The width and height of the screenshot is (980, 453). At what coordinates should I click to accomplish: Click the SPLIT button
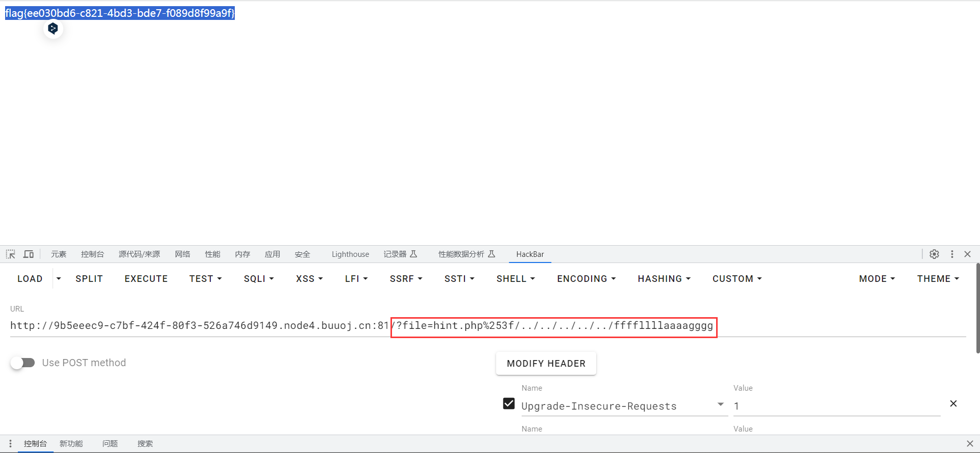[89, 279]
